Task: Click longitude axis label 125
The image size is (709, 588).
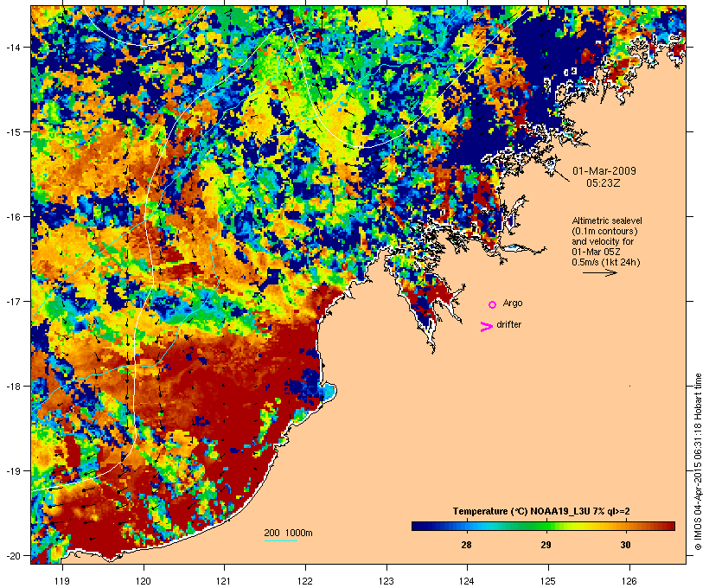Action: 548,581
